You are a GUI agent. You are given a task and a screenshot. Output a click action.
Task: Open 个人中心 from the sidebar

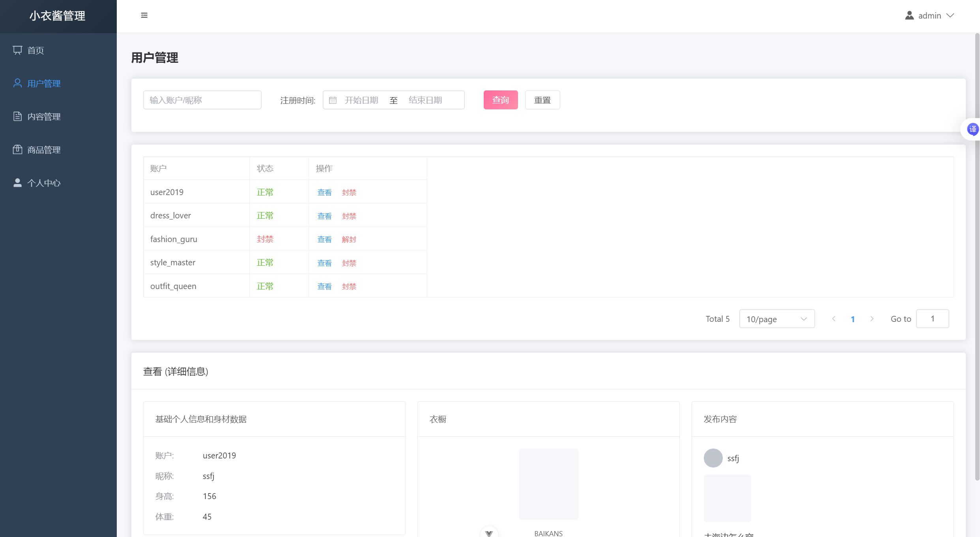[58, 183]
